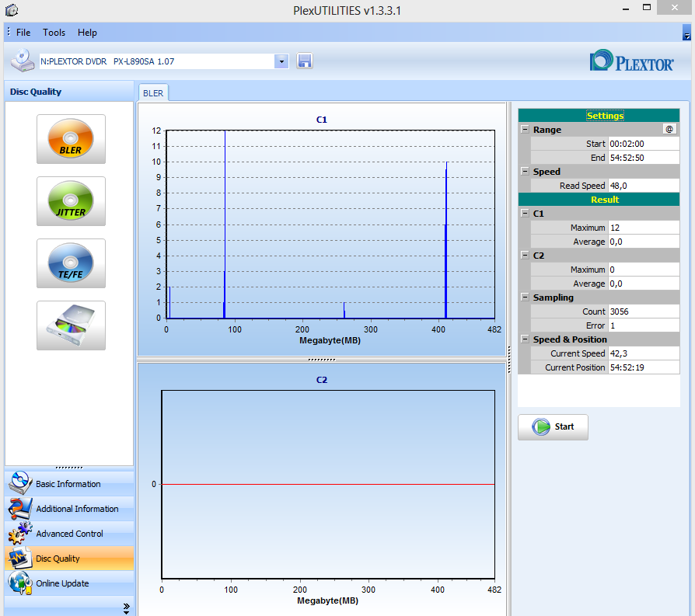Screen dimensions: 695x616
Task: Click the vertical splitter grip beside settings panel
Action: pos(509,360)
